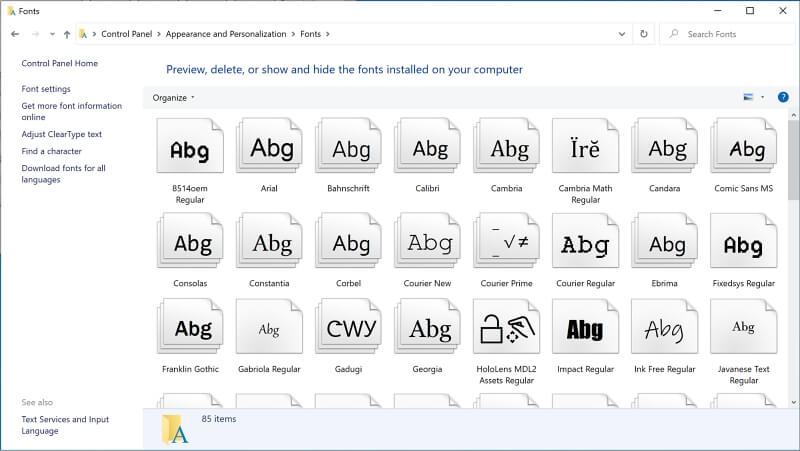
Task: Select the Bahnschrift font icon
Action: 348,146
